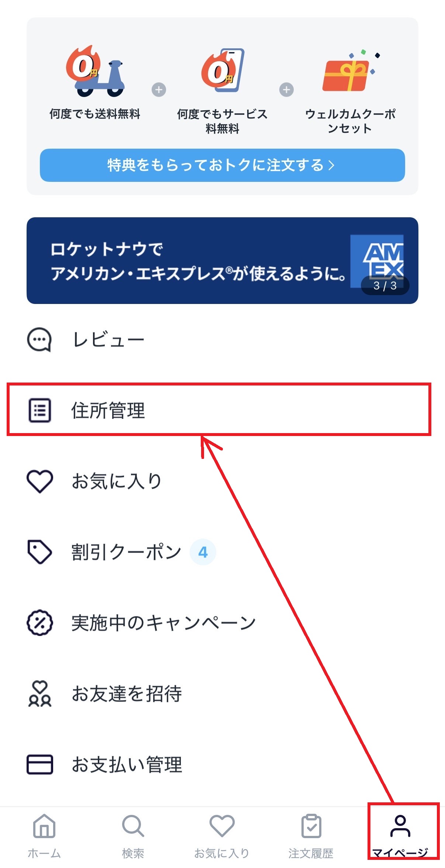Tap the review speech bubble icon
Viewport: 445px width, 868px height.
[x=39, y=339]
